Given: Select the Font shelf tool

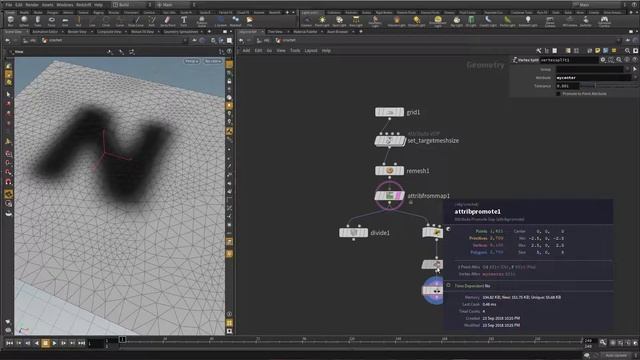Looking at the screenshot, I should coord(184,20).
